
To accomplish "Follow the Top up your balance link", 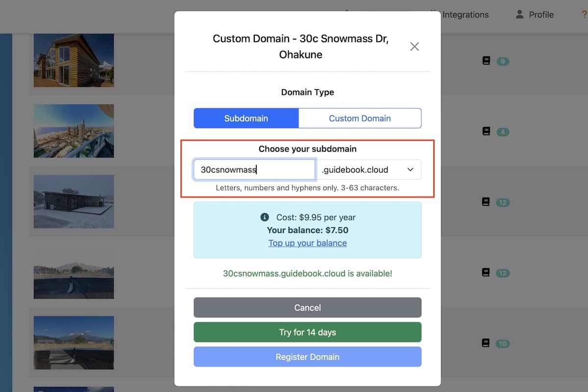I will point(308,243).
